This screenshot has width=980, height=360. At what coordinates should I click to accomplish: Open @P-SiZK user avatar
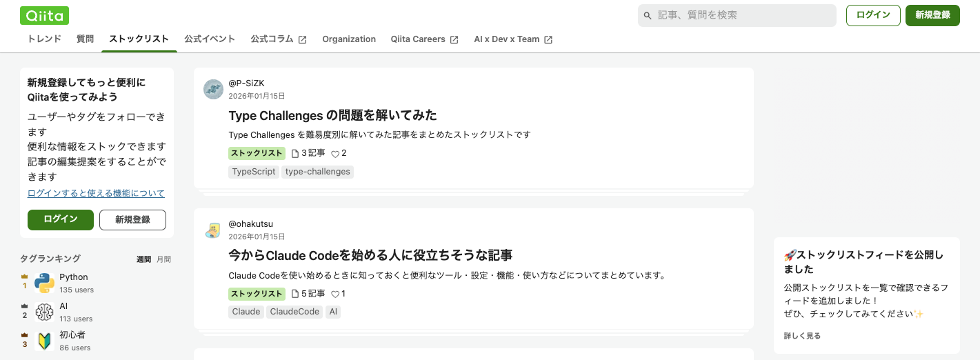tap(213, 89)
